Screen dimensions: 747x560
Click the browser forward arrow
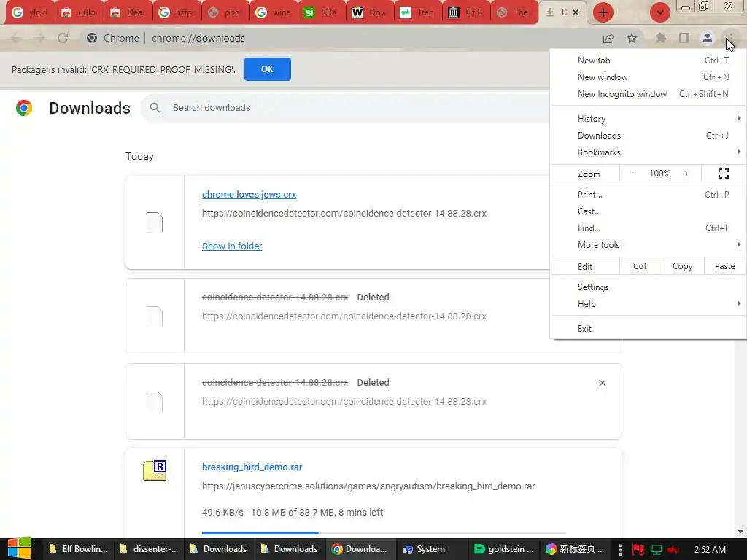pyautogui.click(x=39, y=38)
